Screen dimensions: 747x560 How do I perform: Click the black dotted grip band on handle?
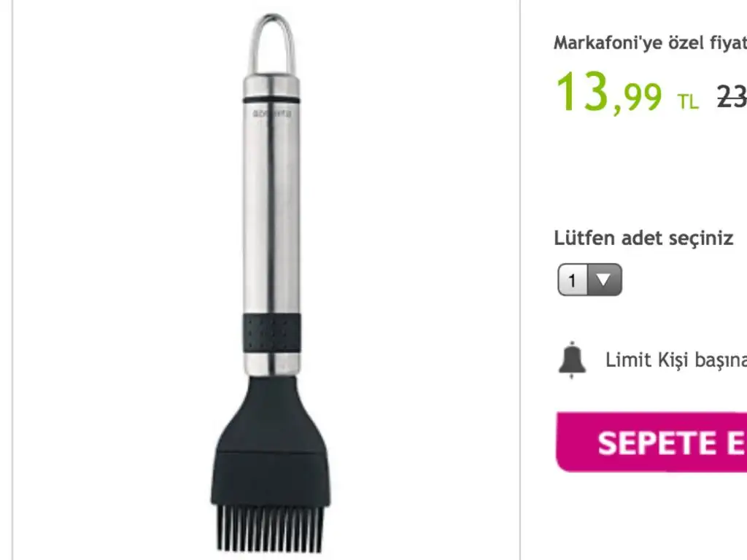point(271,332)
